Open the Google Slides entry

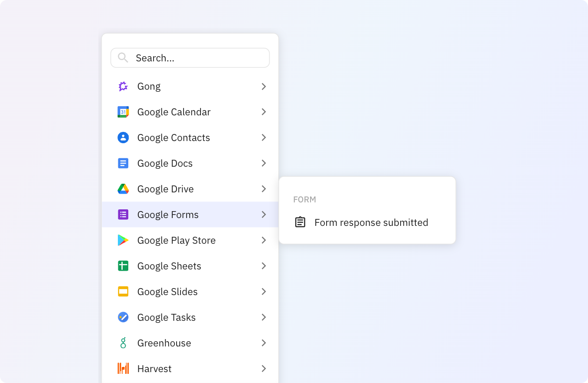pos(190,292)
